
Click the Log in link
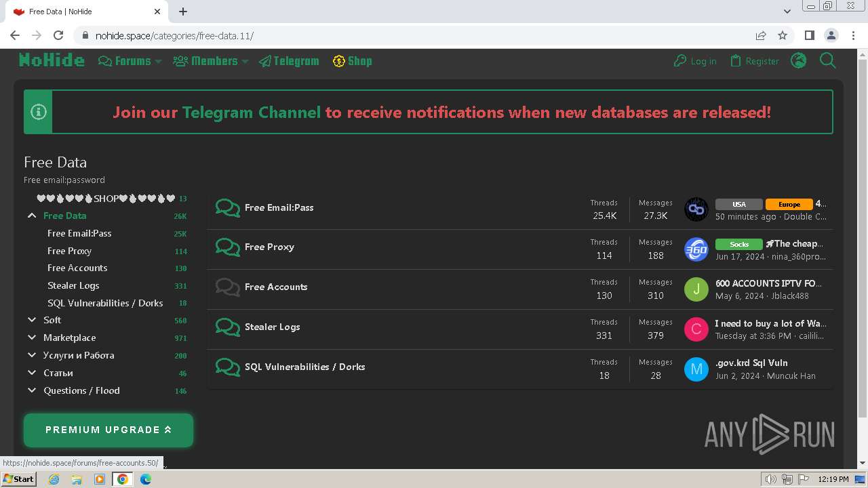click(x=695, y=61)
